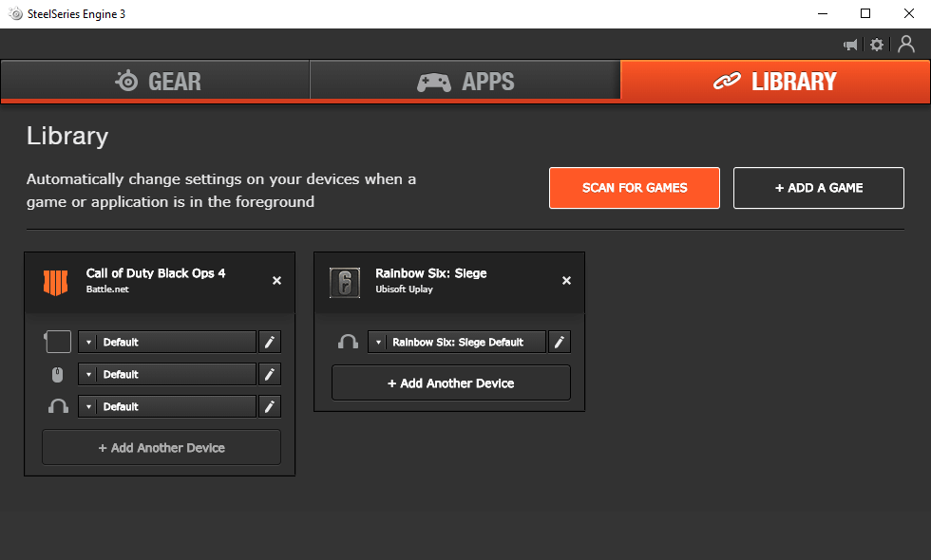
Task: Select the LIBRARY tab
Action: tap(775, 81)
